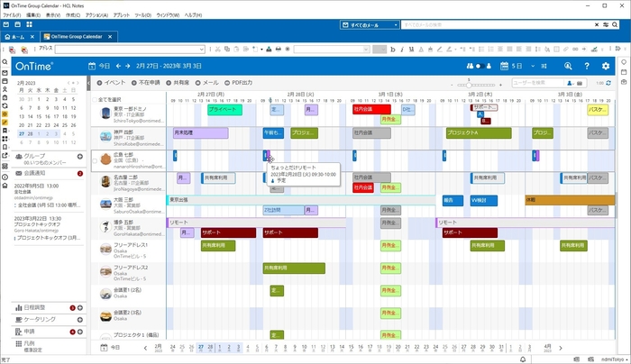Tick the checkbox beside 広島 七郎
This screenshot has width=631, height=364.
(x=95, y=160)
